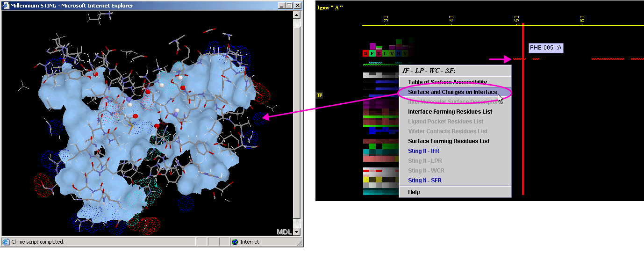
Task: Click the IF - LP - WC - SF: menu header
Action: (x=429, y=71)
